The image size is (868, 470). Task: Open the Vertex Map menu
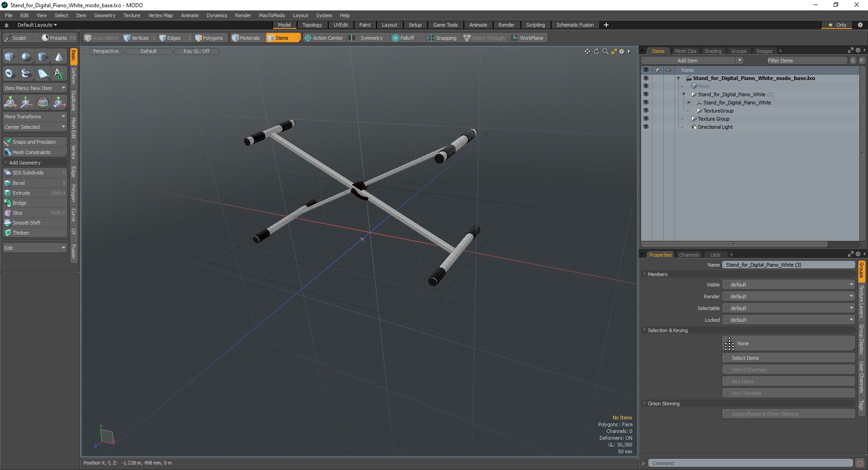click(160, 15)
